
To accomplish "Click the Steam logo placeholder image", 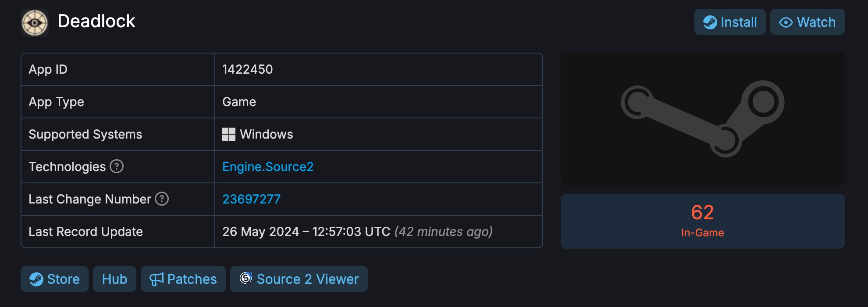I will (x=702, y=119).
